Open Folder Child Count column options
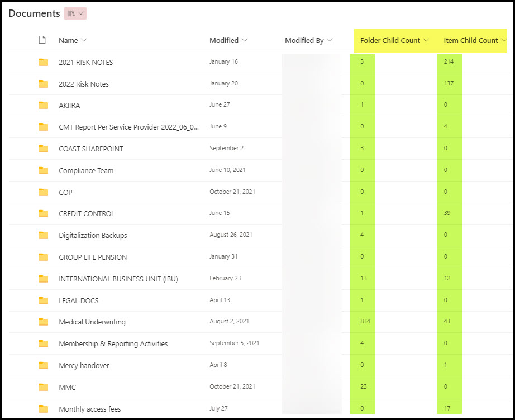Screen dimensions: 515x420 pos(427,40)
